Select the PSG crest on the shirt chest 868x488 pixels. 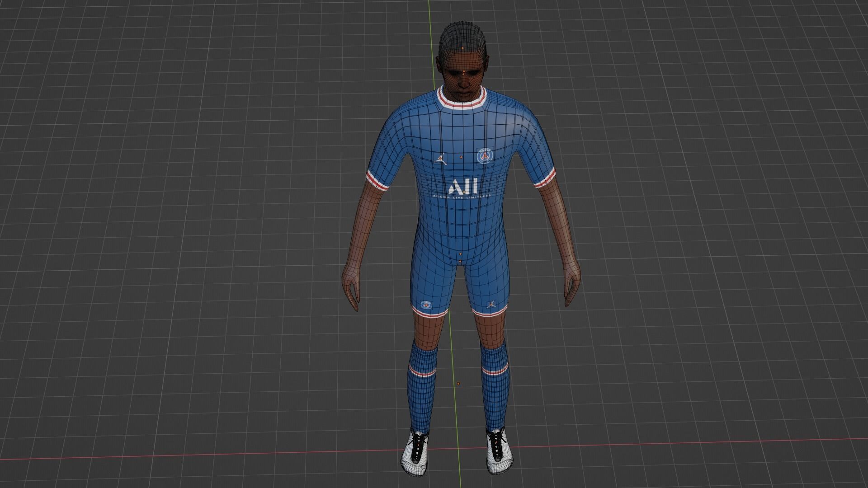click(484, 156)
